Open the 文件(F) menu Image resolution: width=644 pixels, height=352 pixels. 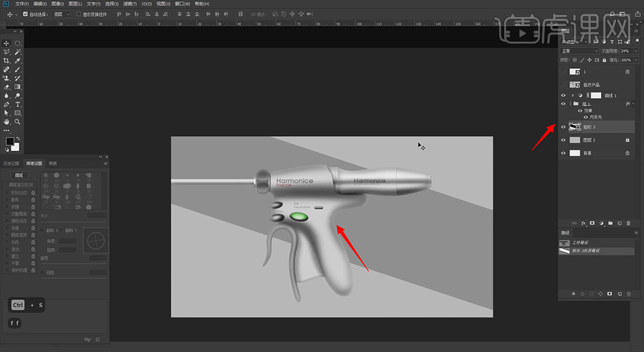pos(21,4)
